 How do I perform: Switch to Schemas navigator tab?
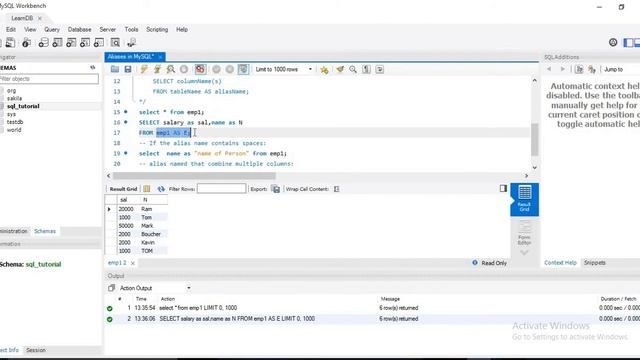click(45, 231)
